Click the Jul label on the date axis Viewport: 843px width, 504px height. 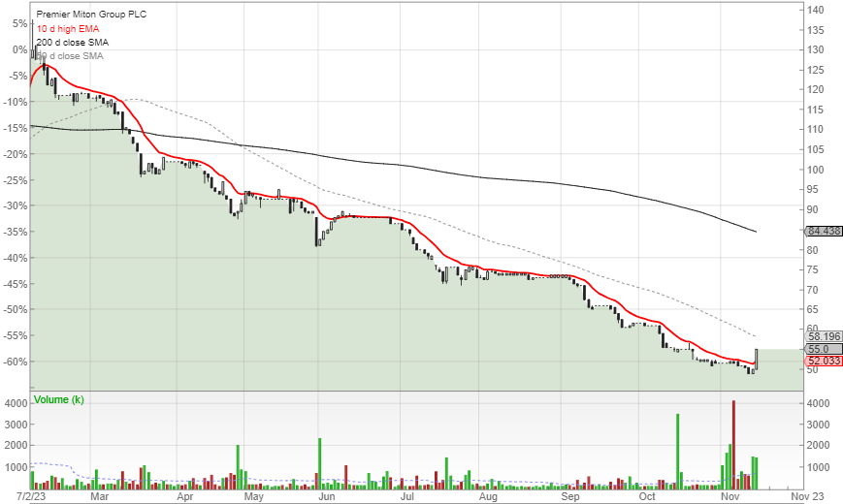click(407, 496)
